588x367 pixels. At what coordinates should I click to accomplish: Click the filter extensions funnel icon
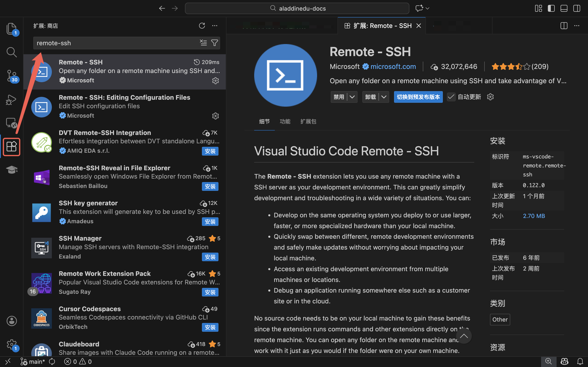coord(214,43)
